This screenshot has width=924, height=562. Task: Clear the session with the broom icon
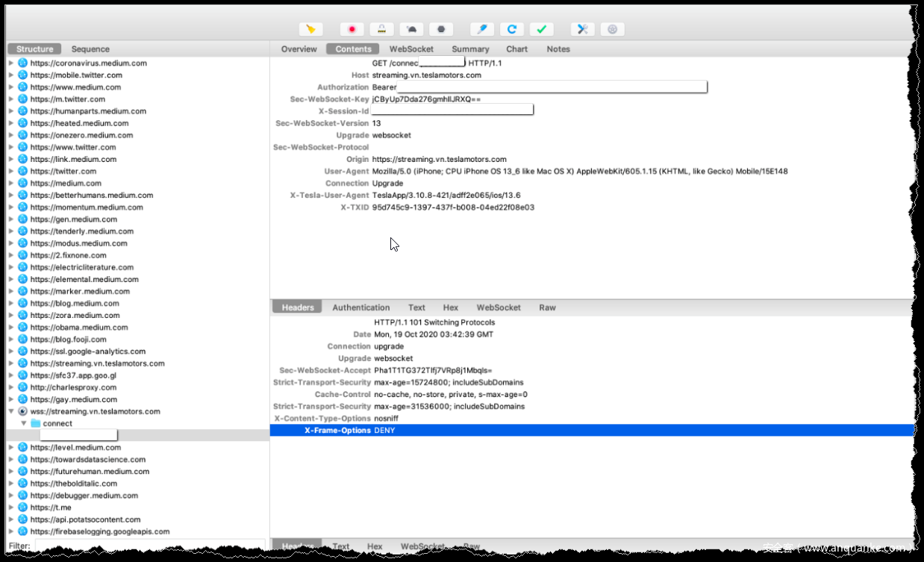click(310, 29)
